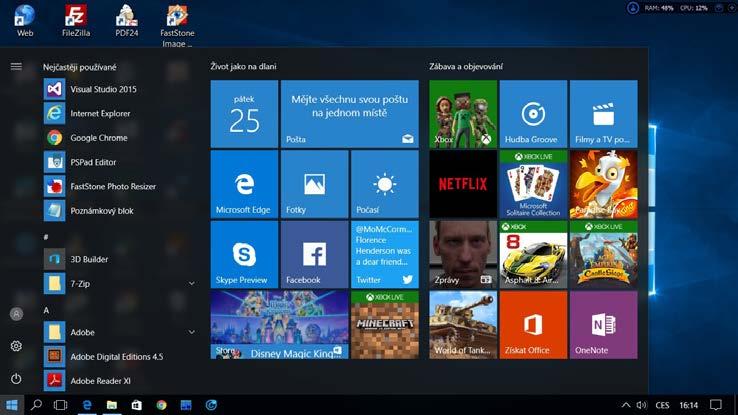Open the Zprávy news tile
738x415 pixels.
[x=463, y=255]
